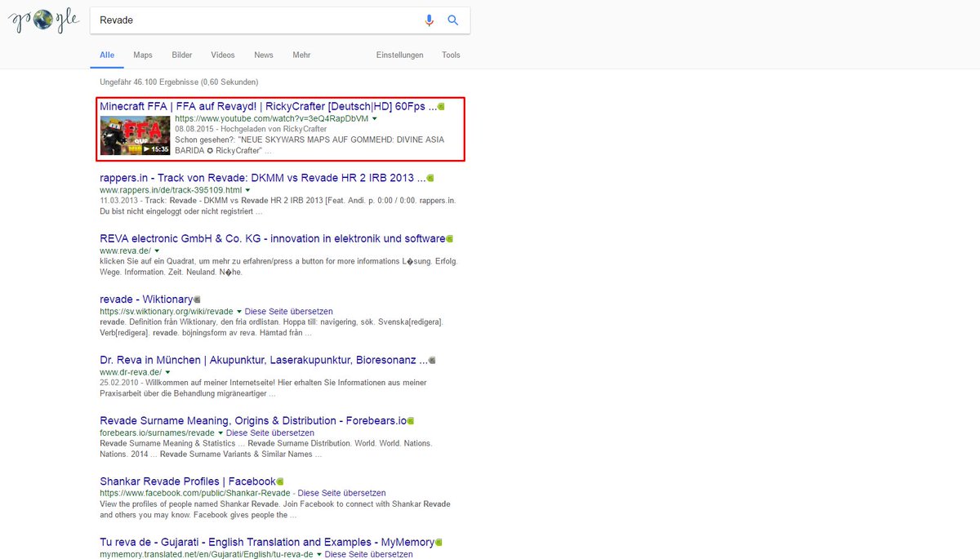Switch to the Videos tab
This screenshot has width=980, height=559.
point(223,55)
